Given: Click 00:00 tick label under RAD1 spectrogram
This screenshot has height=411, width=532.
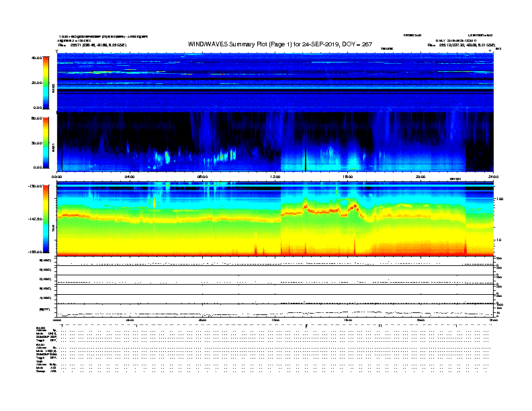Looking at the screenshot, I should pyautogui.click(x=57, y=177).
